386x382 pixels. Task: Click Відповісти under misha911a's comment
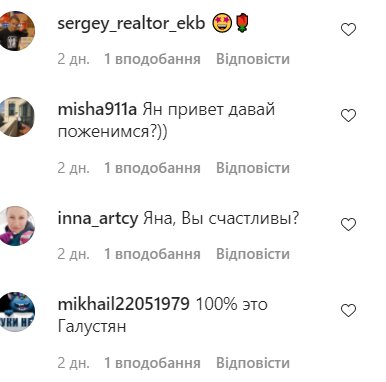pos(253,168)
